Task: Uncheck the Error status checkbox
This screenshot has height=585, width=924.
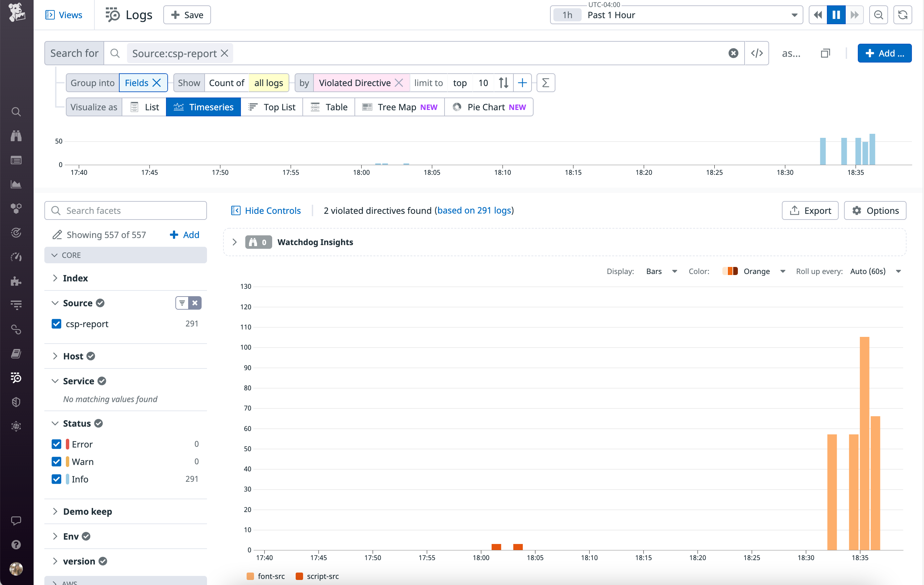Action: coord(56,444)
